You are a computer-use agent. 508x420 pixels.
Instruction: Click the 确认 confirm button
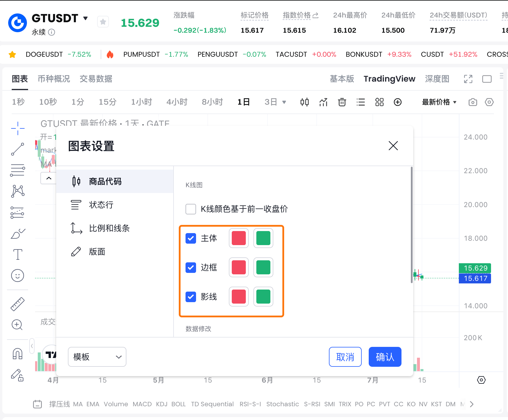coord(385,357)
